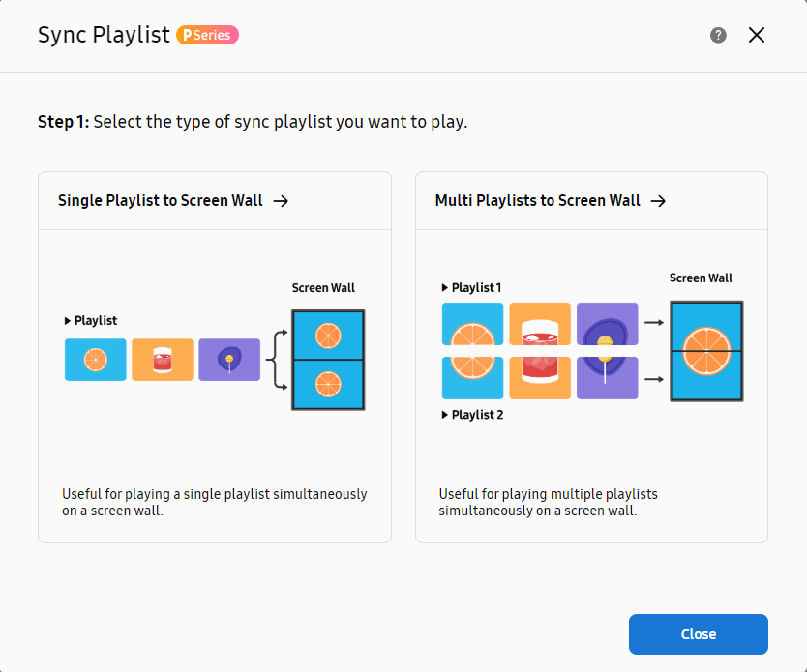Click the single playlist description text
This screenshot has width=807, height=672.
pos(215,503)
